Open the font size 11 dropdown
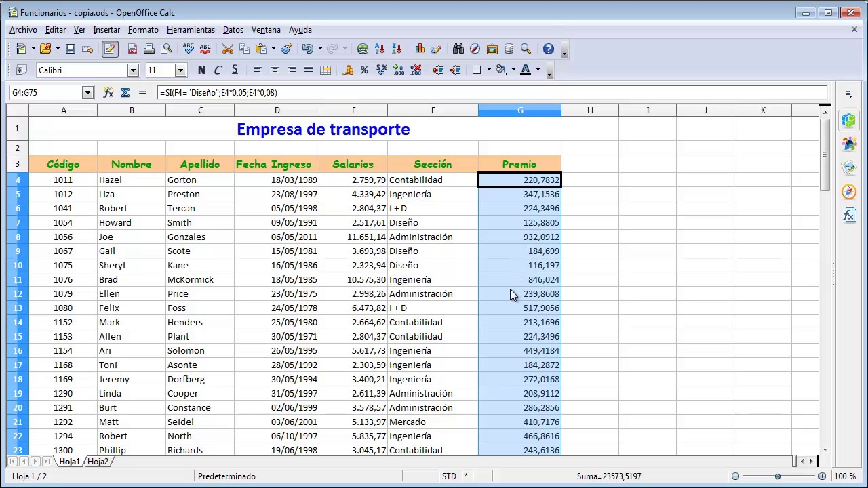 point(180,70)
